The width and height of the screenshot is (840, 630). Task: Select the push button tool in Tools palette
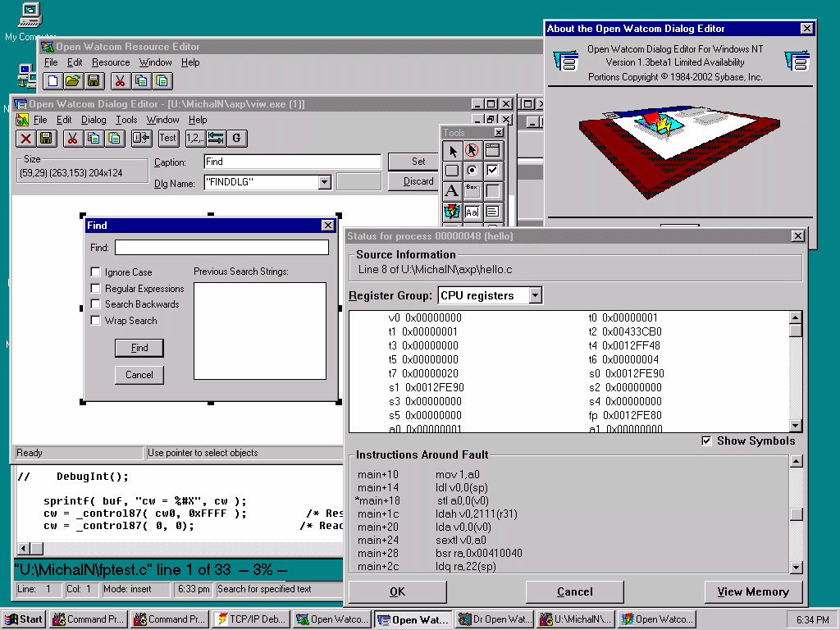[x=452, y=171]
